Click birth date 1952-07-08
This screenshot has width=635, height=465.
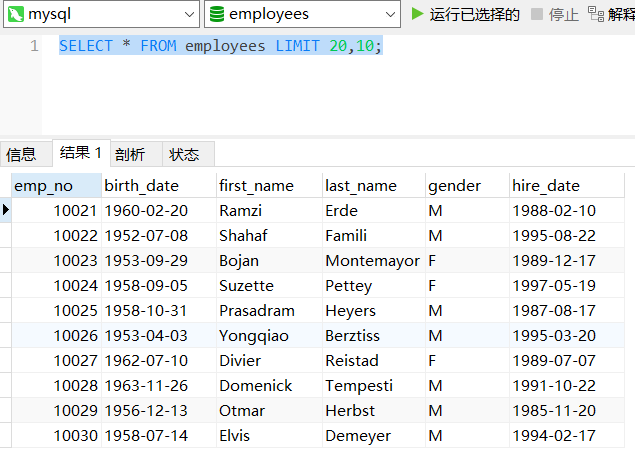146,236
